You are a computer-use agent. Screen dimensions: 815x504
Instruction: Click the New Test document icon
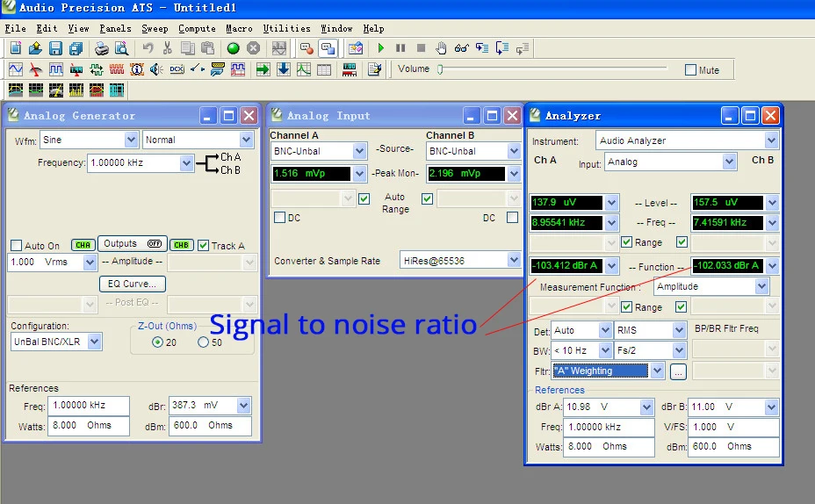15,48
